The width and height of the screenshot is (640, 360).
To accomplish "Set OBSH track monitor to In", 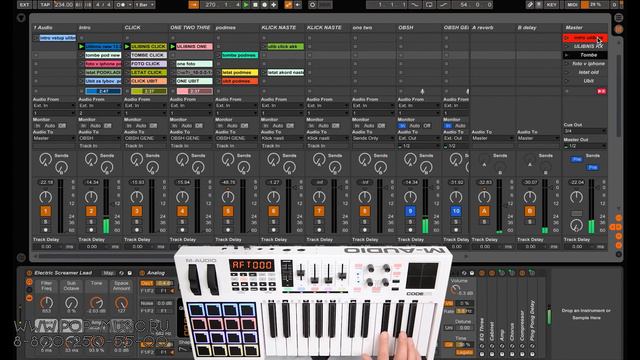I will (x=402, y=126).
